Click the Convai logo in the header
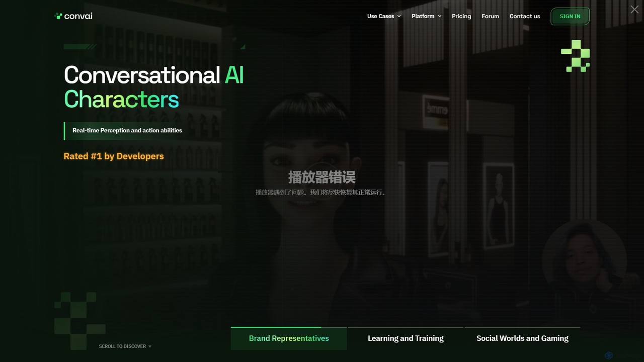Image resolution: width=644 pixels, height=362 pixels. point(73,16)
